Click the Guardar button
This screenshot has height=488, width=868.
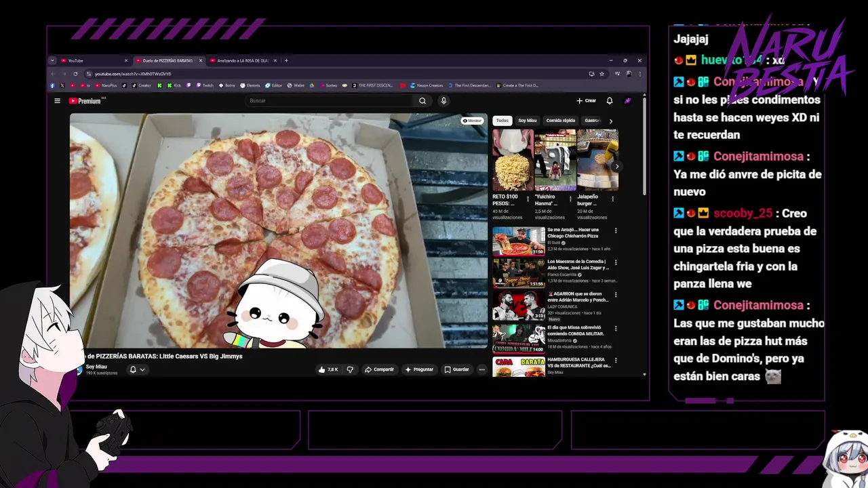pos(456,369)
